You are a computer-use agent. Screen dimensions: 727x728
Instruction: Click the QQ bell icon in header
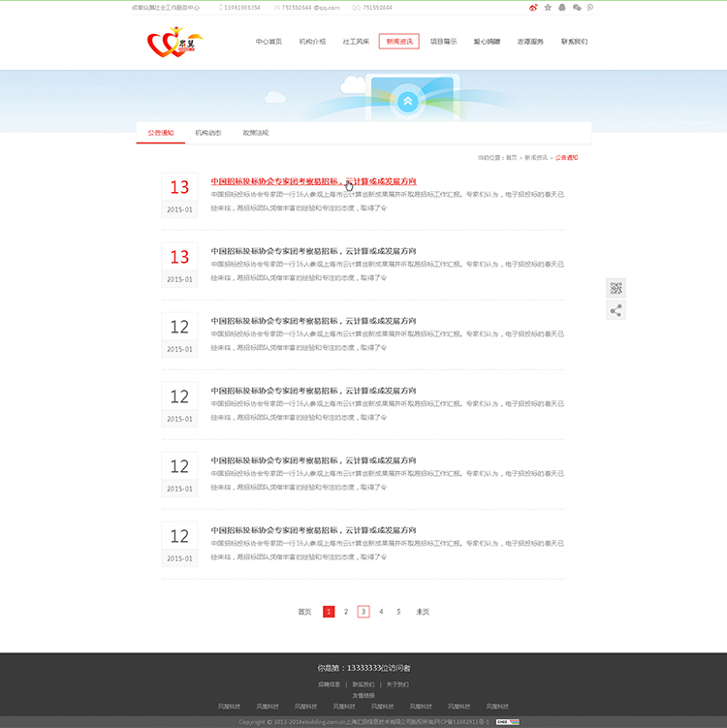(562, 7)
